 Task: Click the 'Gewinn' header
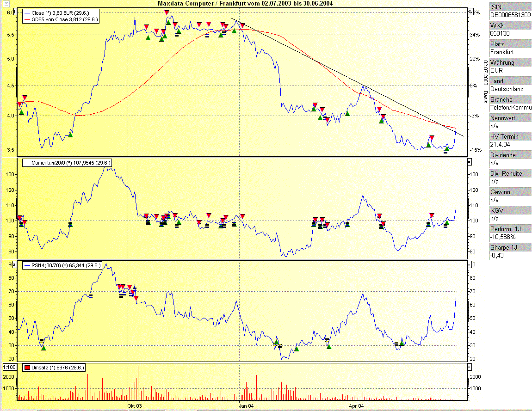coord(510,192)
